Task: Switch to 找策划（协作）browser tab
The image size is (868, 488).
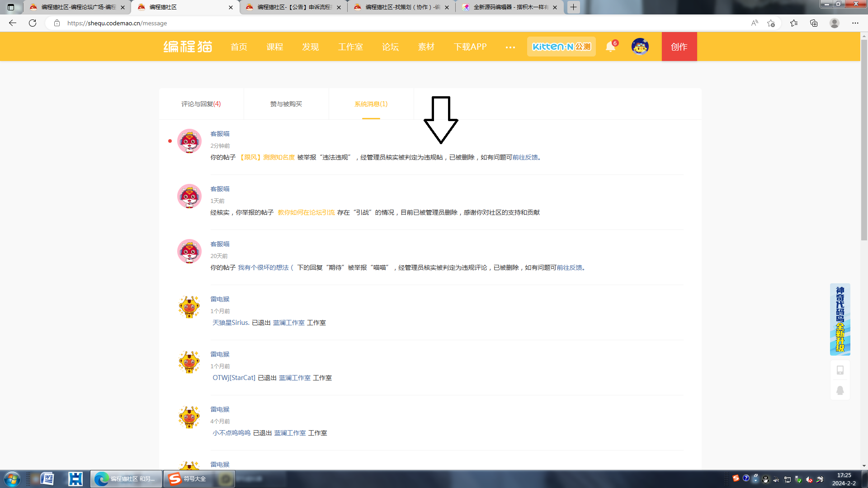Action: coord(401,7)
